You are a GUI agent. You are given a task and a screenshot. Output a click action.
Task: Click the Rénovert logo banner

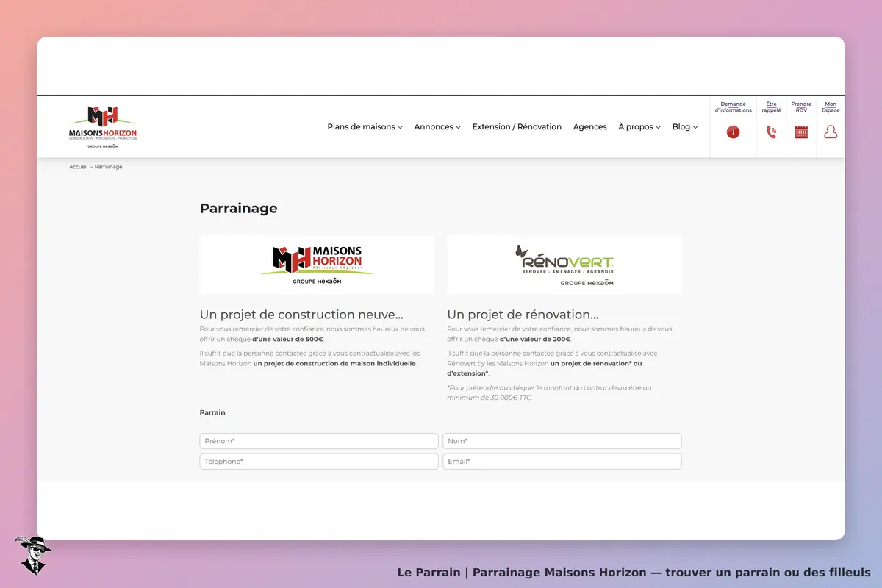coord(564,265)
